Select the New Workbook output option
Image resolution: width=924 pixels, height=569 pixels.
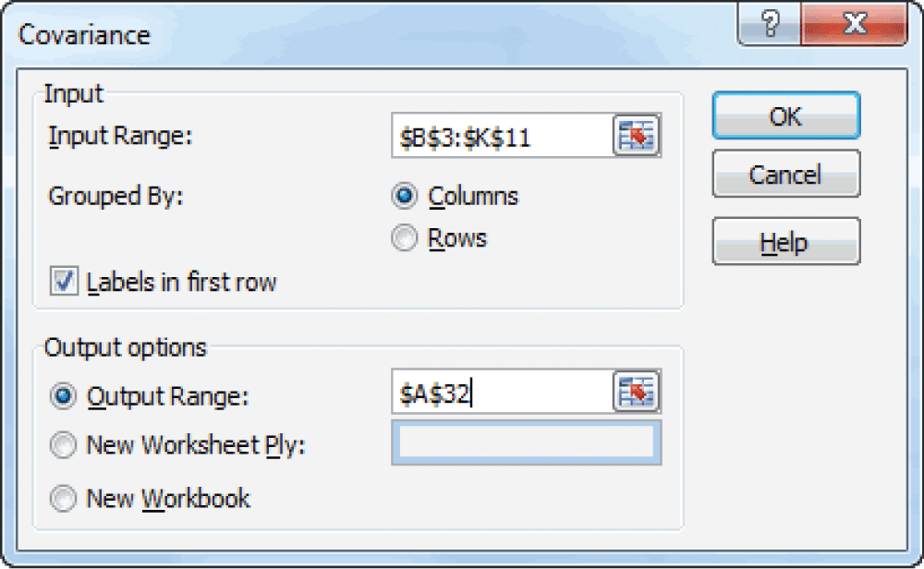point(64,499)
